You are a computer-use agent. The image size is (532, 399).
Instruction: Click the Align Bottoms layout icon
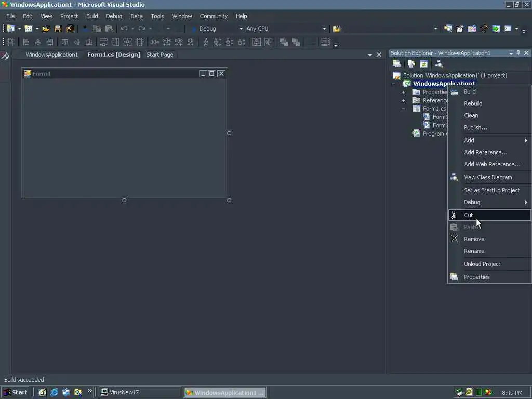[x=88, y=42]
